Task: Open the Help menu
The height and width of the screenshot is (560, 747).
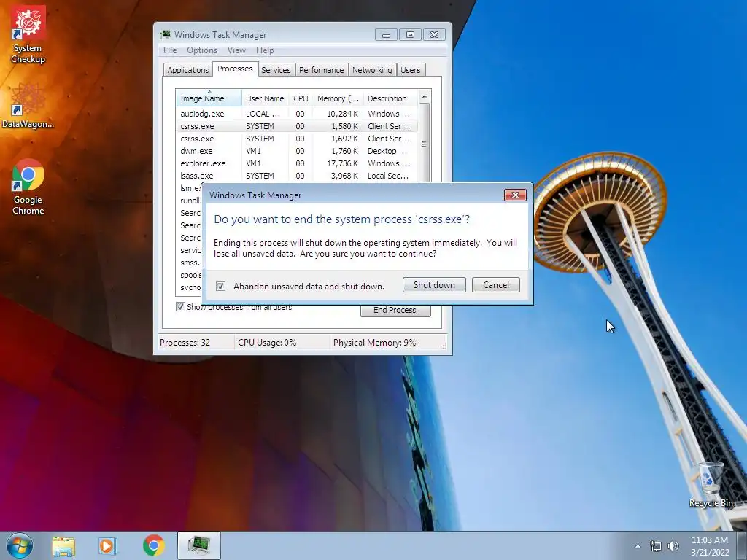Action: point(265,50)
